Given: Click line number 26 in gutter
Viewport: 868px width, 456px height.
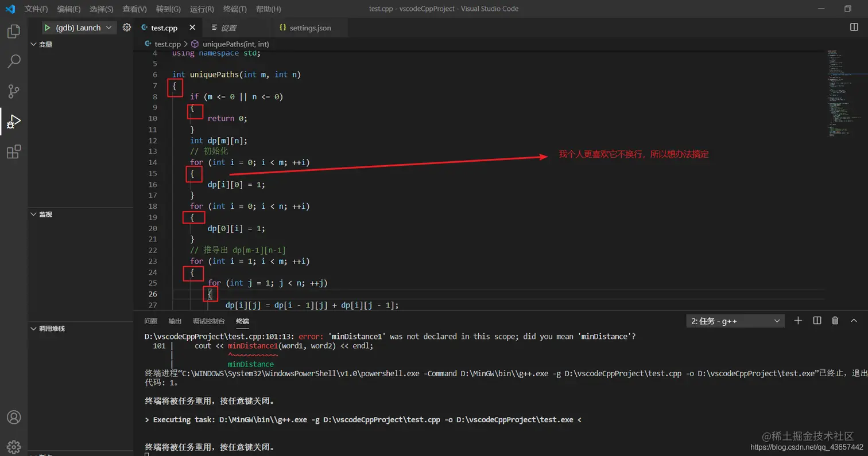Looking at the screenshot, I should (x=153, y=294).
